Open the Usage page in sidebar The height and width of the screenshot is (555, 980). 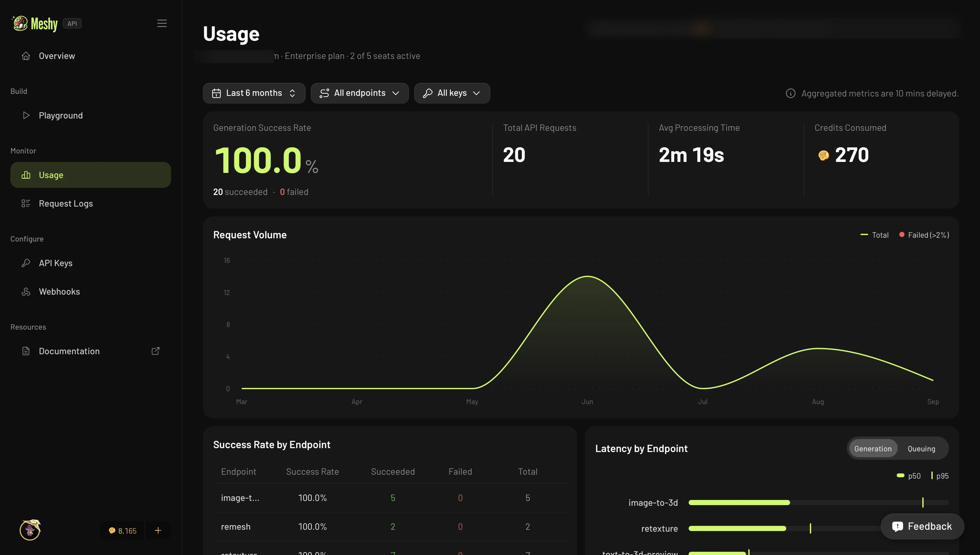click(90, 175)
